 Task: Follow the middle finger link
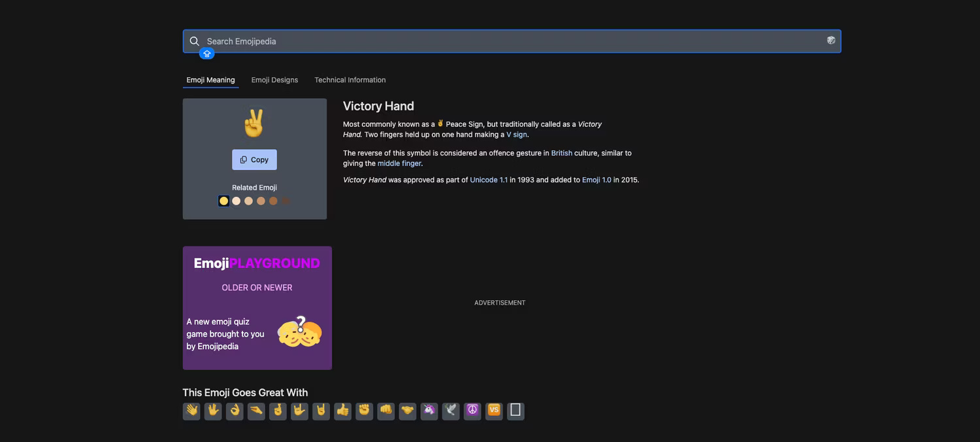(x=399, y=163)
